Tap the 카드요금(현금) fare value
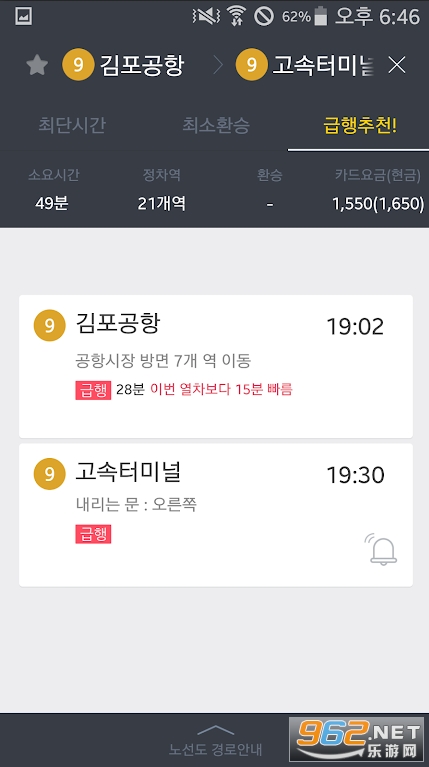The width and height of the screenshot is (429, 767). tap(378, 203)
